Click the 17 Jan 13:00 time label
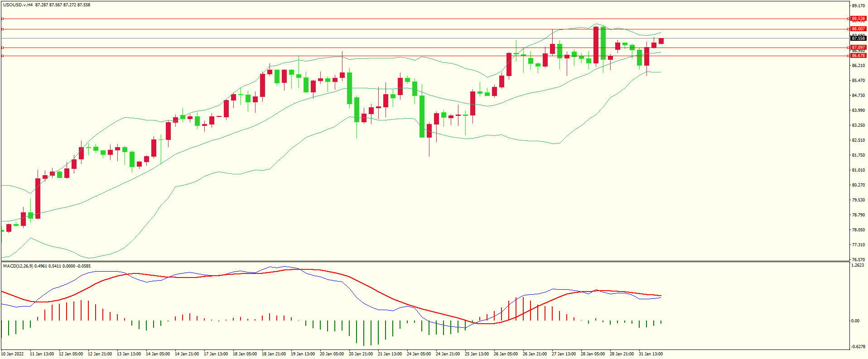The width and height of the screenshot is (868, 359). (x=216, y=354)
